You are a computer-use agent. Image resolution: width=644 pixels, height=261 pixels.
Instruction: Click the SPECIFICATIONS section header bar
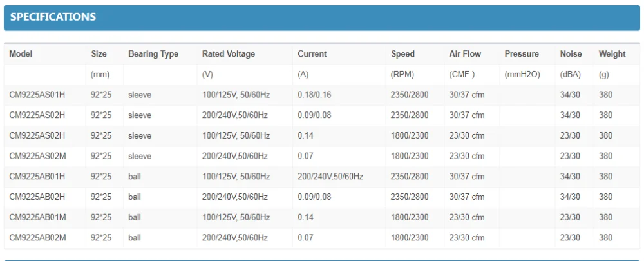coord(322,17)
